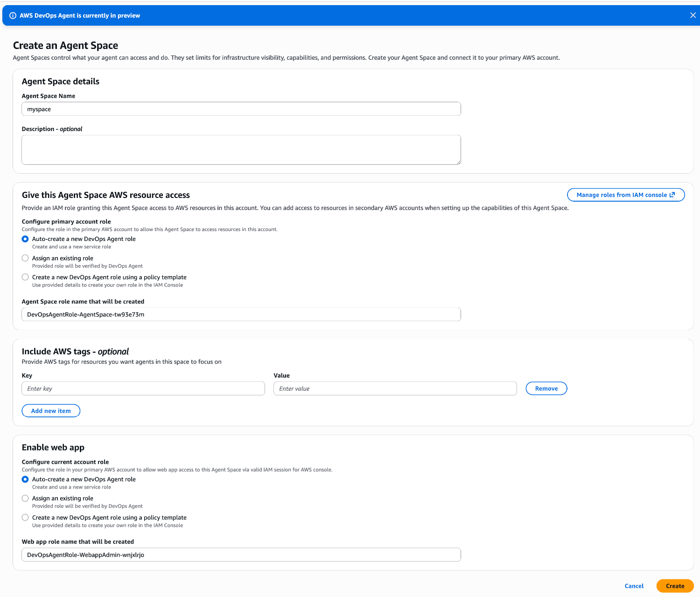Click the external link icon beside IAM console
Screen dimensions: 700x597
point(672,195)
